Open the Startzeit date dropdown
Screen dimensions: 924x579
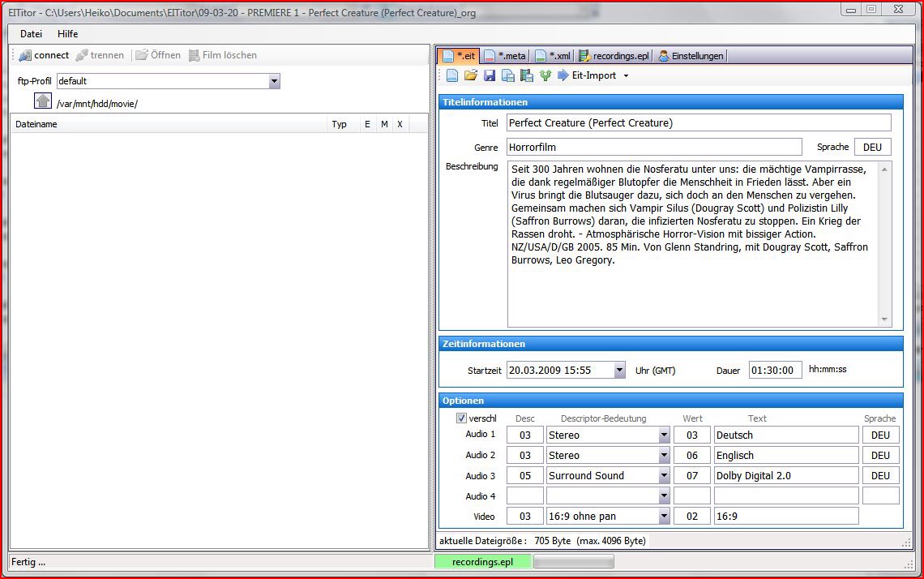[619, 371]
